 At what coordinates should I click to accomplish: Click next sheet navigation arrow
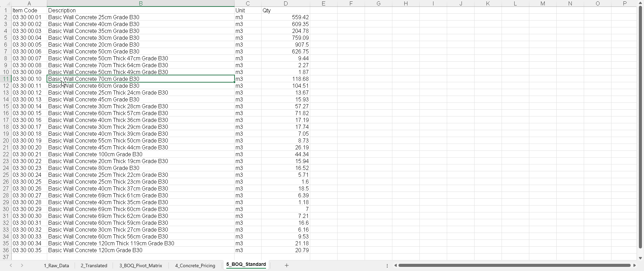22,265
